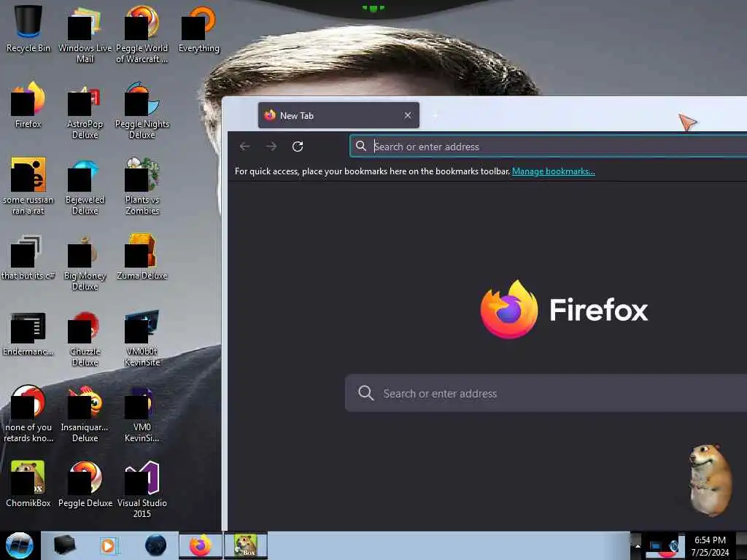Switch to ChomikBox via its taskbar button
Image resolution: width=747 pixels, height=560 pixels.
click(x=246, y=545)
